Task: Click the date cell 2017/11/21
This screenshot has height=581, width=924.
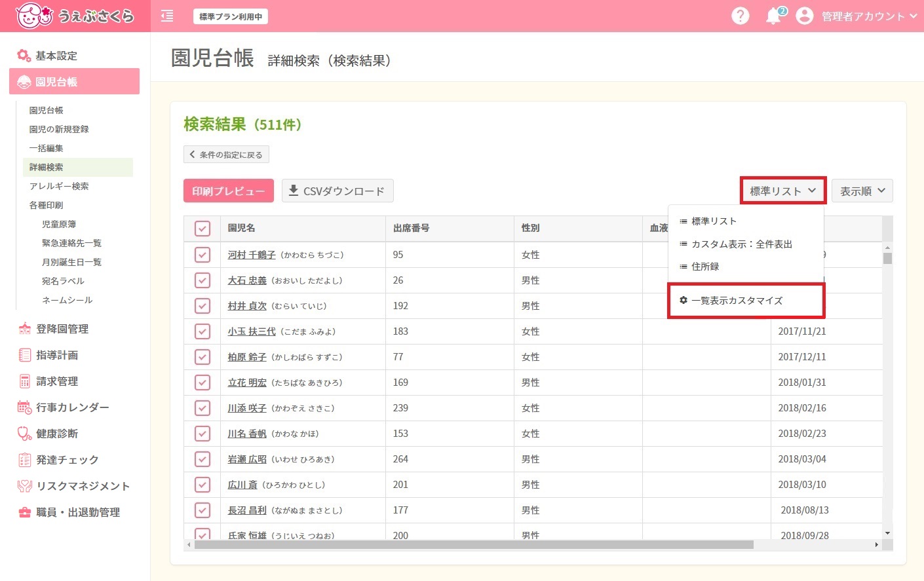Action: point(802,331)
